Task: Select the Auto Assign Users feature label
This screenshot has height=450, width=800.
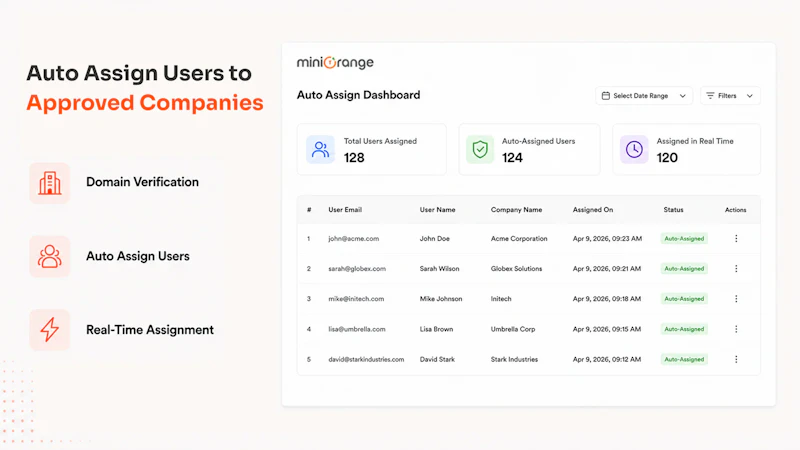Action: pos(138,256)
